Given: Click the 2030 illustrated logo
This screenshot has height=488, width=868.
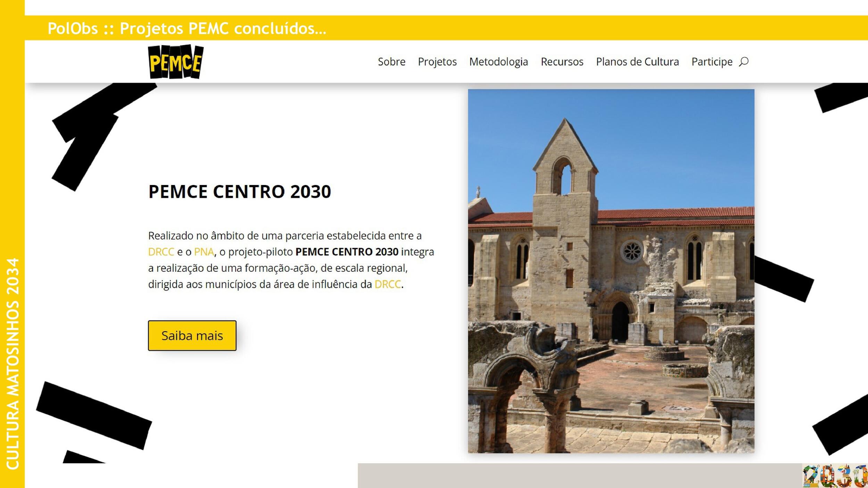Looking at the screenshot, I should (x=835, y=476).
